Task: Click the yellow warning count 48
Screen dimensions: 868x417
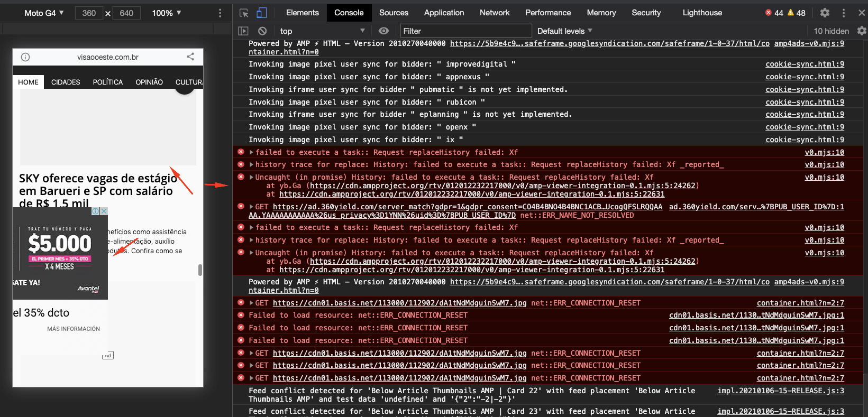Action: point(797,13)
